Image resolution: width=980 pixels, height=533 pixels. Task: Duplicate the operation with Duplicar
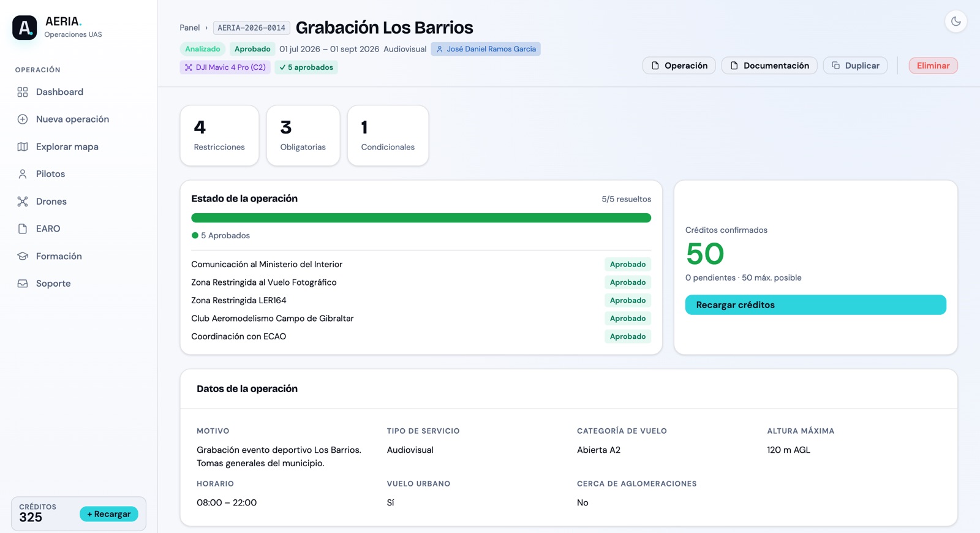click(855, 66)
